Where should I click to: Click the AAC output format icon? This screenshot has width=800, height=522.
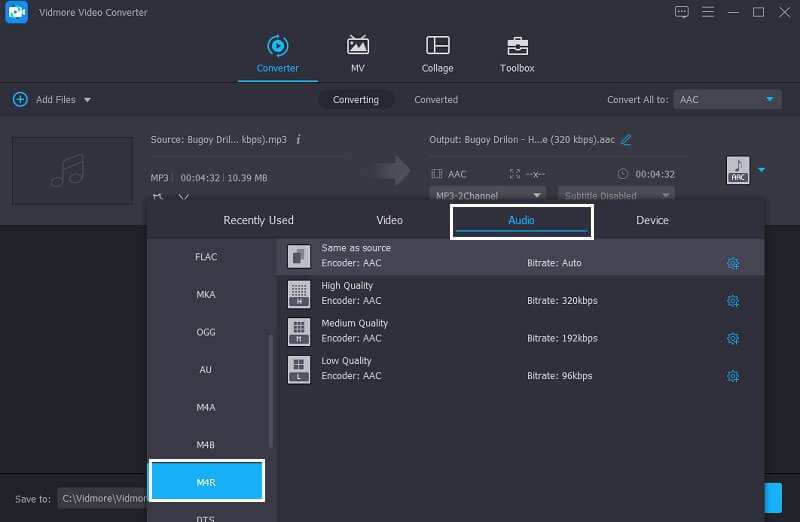[737, 171]
